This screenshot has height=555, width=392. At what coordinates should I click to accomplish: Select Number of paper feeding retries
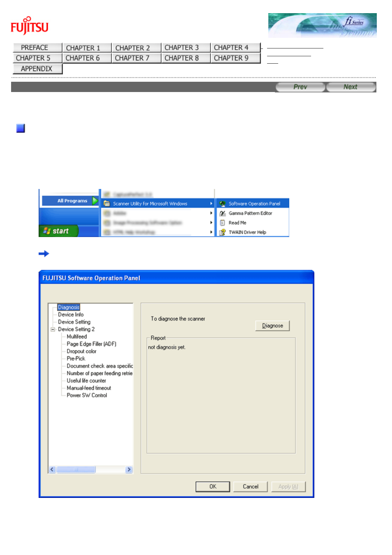pos(100,373)
